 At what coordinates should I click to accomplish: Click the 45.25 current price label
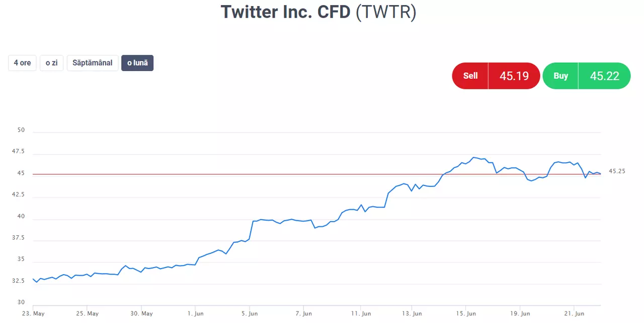(x=617, y=171)
